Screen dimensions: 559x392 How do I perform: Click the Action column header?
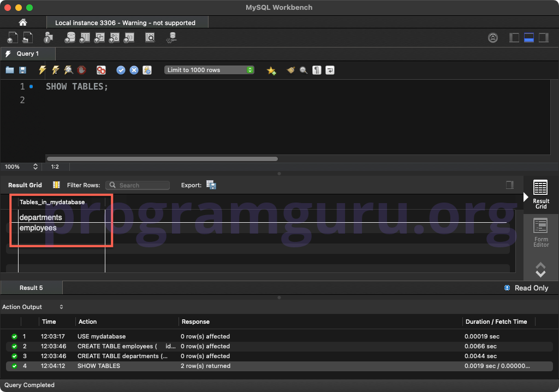(87, 322)
